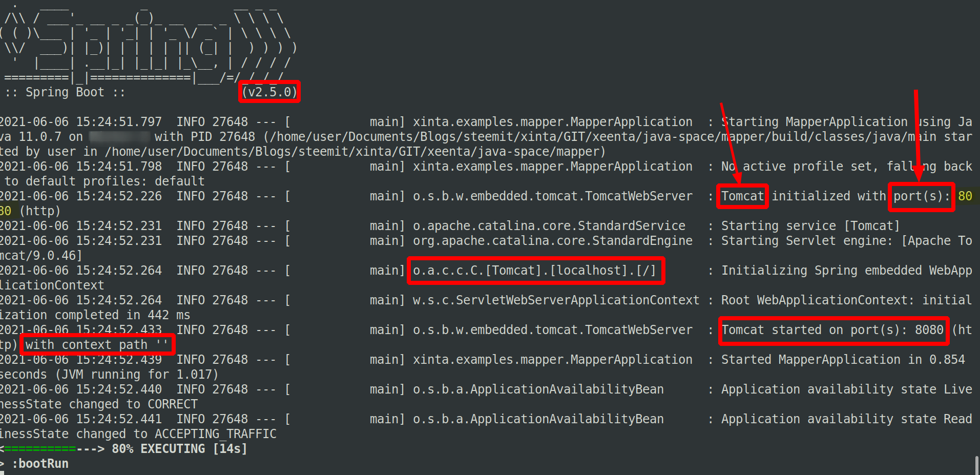
Task: Click the ':: Spring Boot ::' banner label
Action: click(65, 92)
